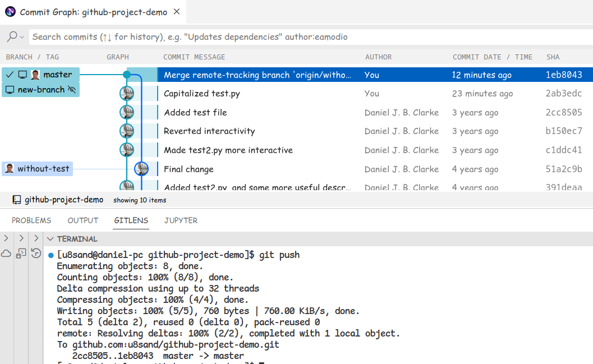Screen dimensions: 593x364
Task: Open the JUPYTER panel tab
Action: tap(181, 220)
